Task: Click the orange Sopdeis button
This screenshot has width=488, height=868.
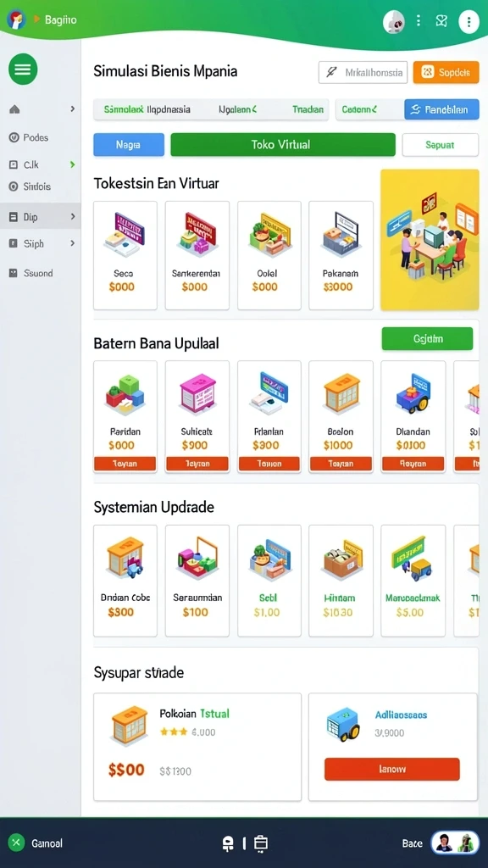Action: coord(446,72)
